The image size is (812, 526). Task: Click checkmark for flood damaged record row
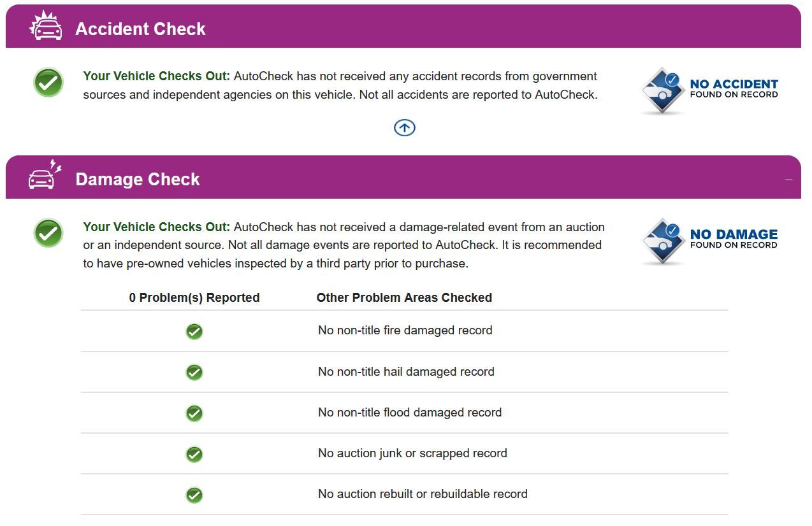pyautogui.click(x=194, y=413)
